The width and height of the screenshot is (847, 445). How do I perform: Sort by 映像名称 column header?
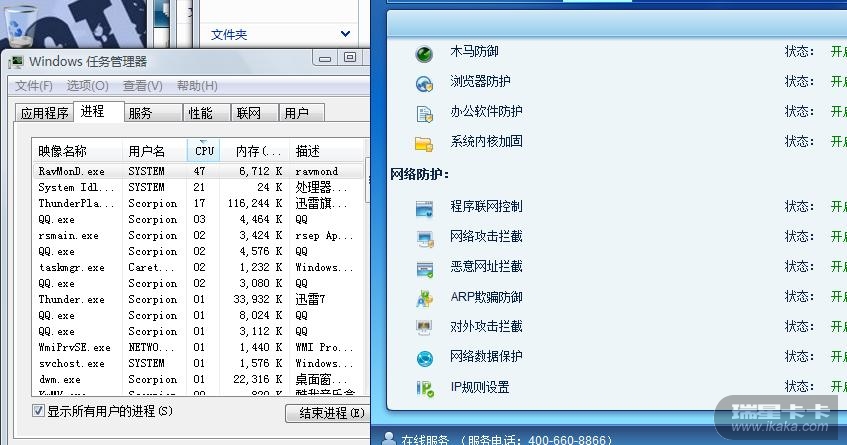77,151
